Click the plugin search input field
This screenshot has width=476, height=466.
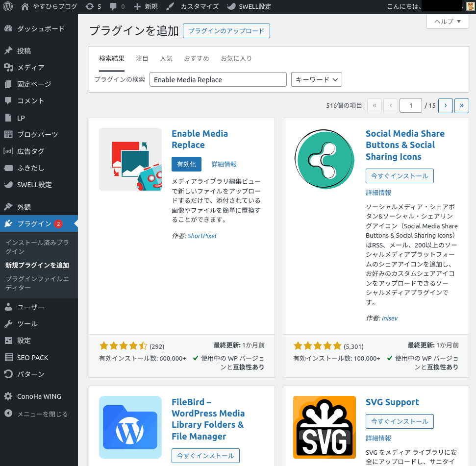pos(218,79)
